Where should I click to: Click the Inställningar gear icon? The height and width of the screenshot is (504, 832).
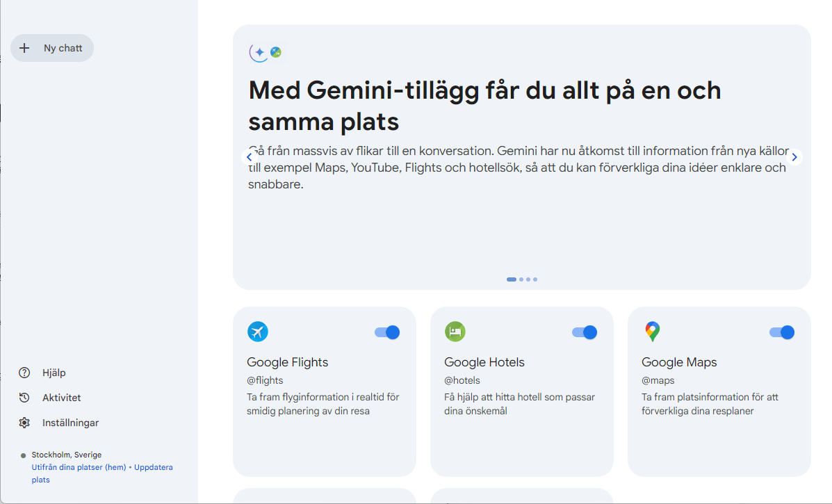coord(24,423)
